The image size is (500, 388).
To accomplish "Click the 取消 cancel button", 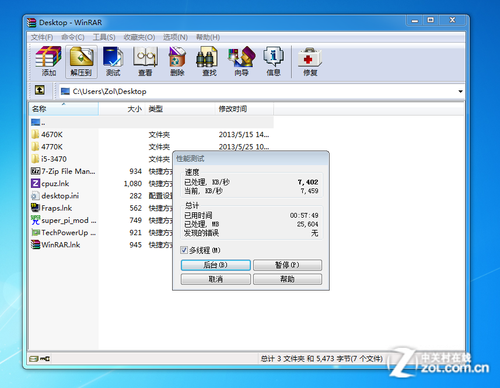I will (216, 279).
